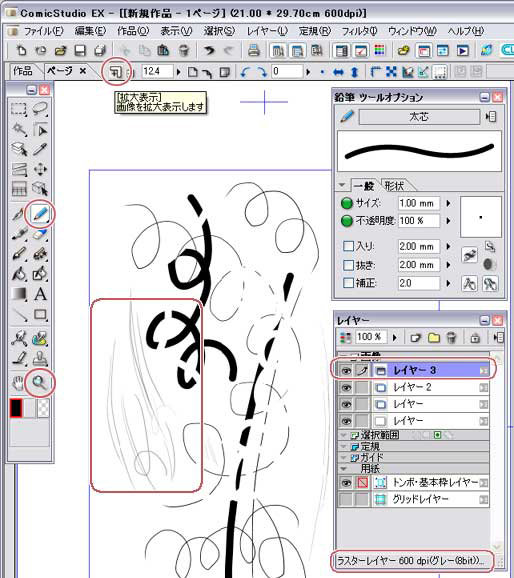This screenshot has width=514, height=578.
Task: Click the black foreground color swatch
Action: click(16, 408)
